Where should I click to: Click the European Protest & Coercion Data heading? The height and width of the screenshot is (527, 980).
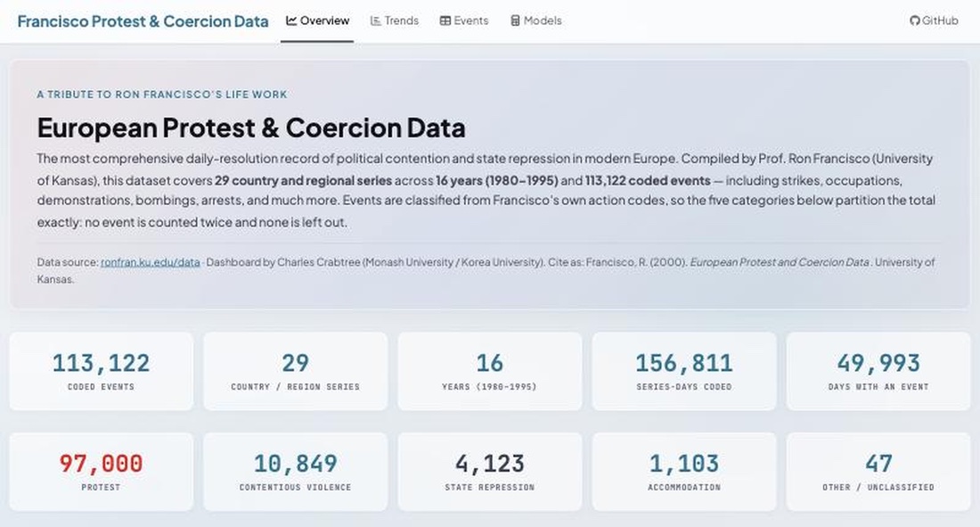point(251,128)
